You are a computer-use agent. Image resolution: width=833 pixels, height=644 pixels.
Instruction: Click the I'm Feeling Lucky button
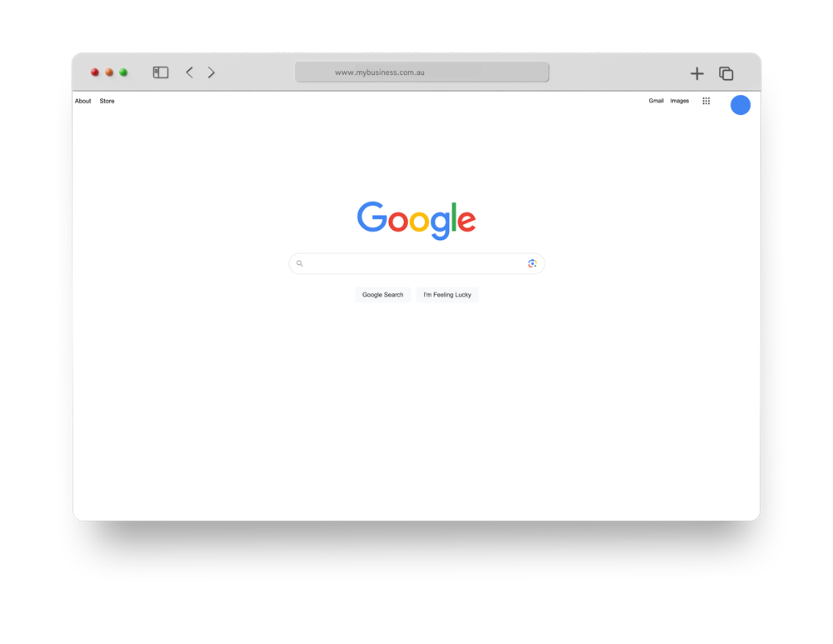[x=447, y=295]
